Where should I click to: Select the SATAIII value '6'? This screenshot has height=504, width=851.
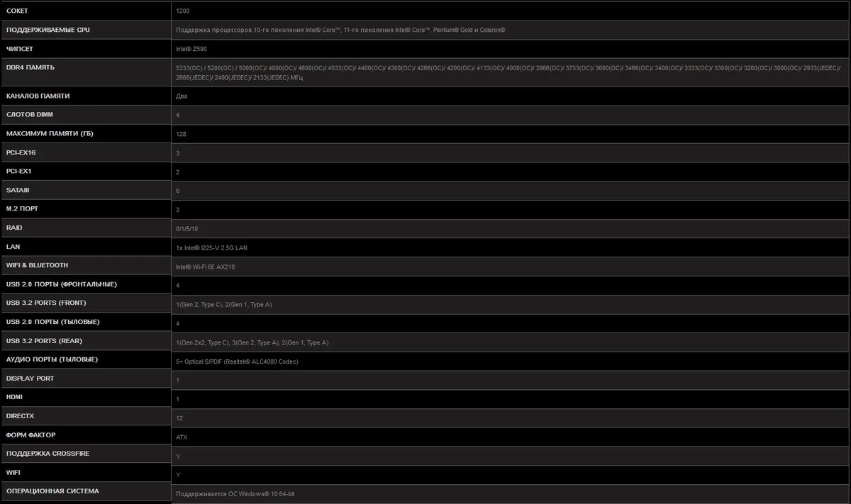178,191
